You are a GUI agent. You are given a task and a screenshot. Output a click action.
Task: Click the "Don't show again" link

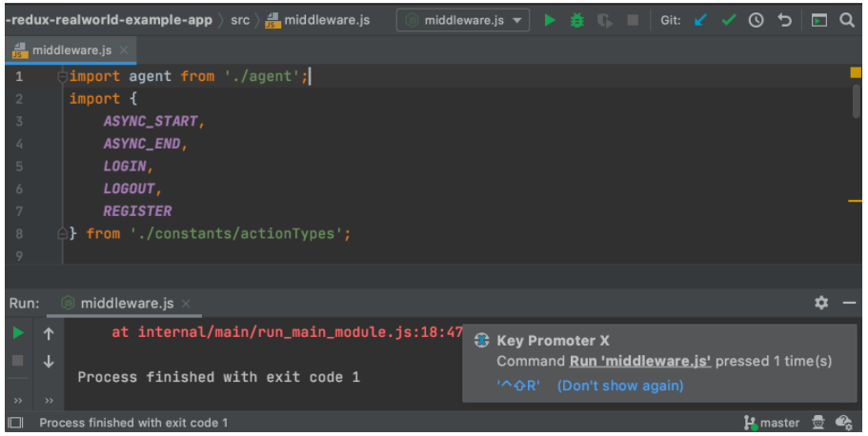(620, 386)
